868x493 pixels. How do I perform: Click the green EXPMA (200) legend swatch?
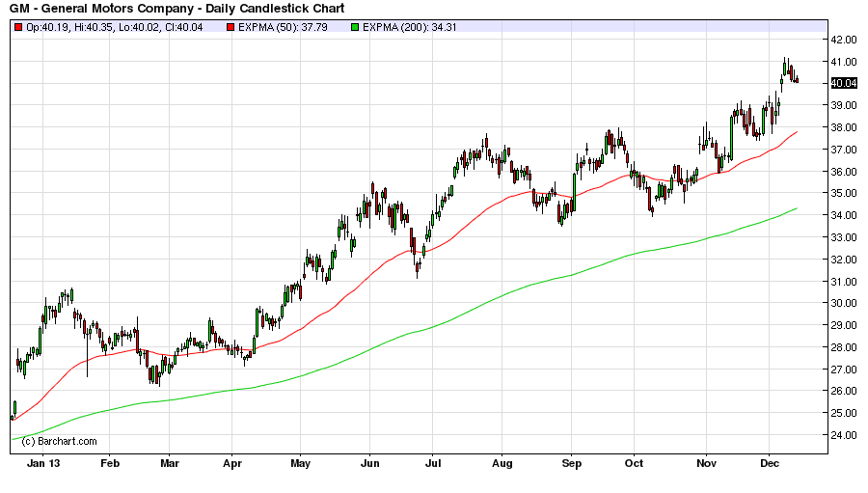(x=355, y=27)
